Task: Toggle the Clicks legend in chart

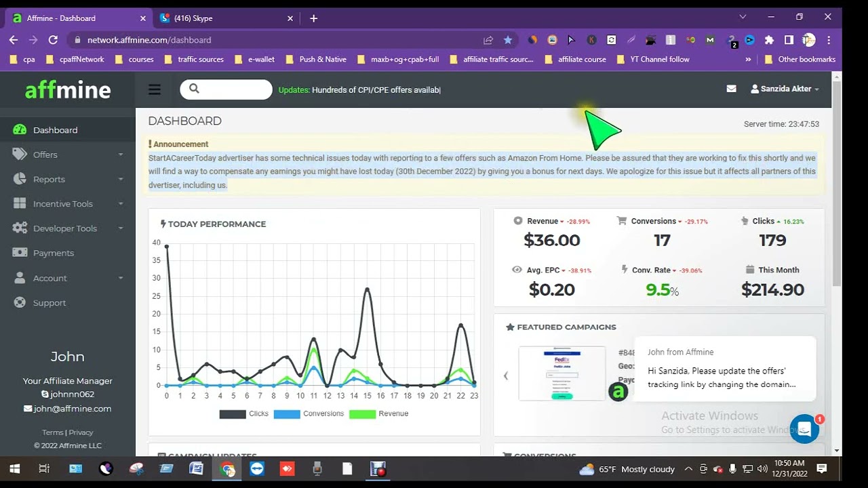Action: (243, 413)
